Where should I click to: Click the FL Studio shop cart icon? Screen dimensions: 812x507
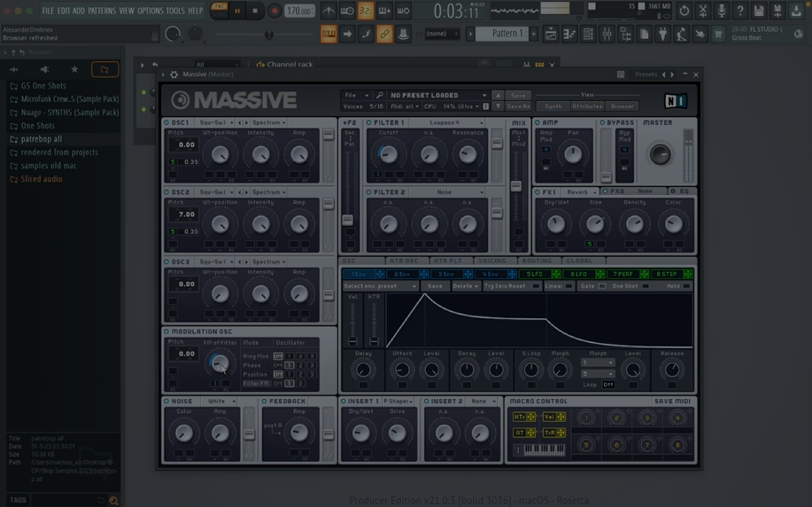tap(718, 35)
